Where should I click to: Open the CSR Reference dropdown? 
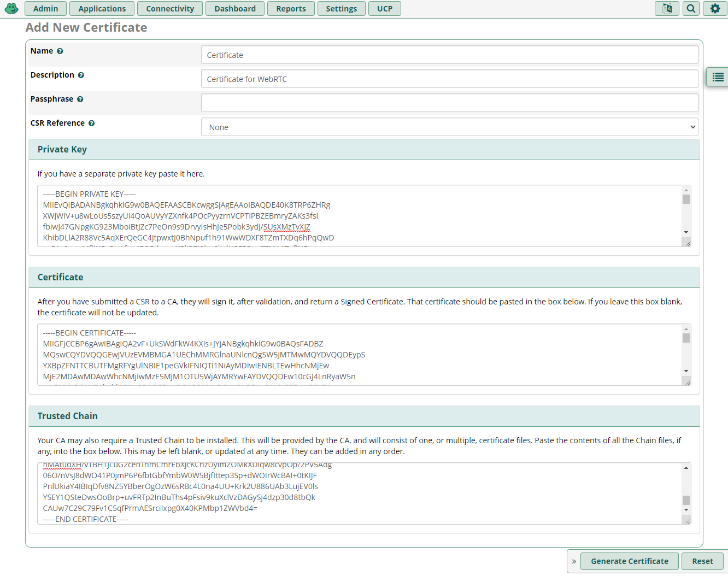[449, 127]
